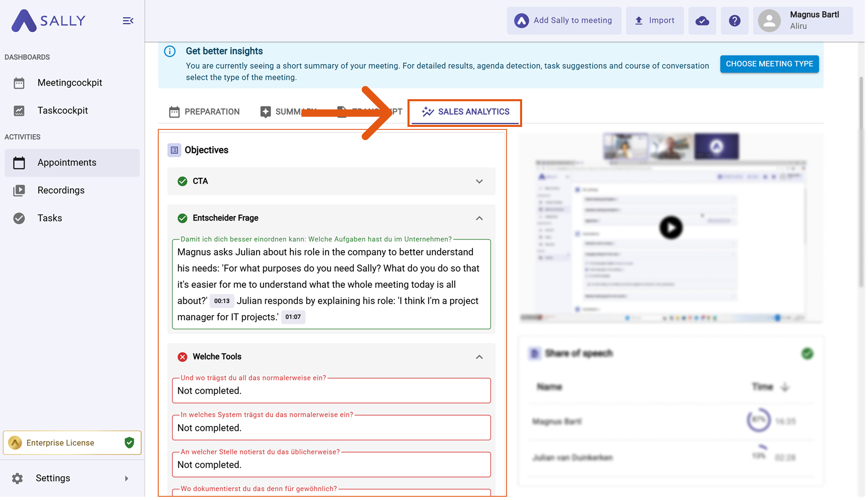Open the help question mark icon
Screen dimensions: 868x500
734,20
